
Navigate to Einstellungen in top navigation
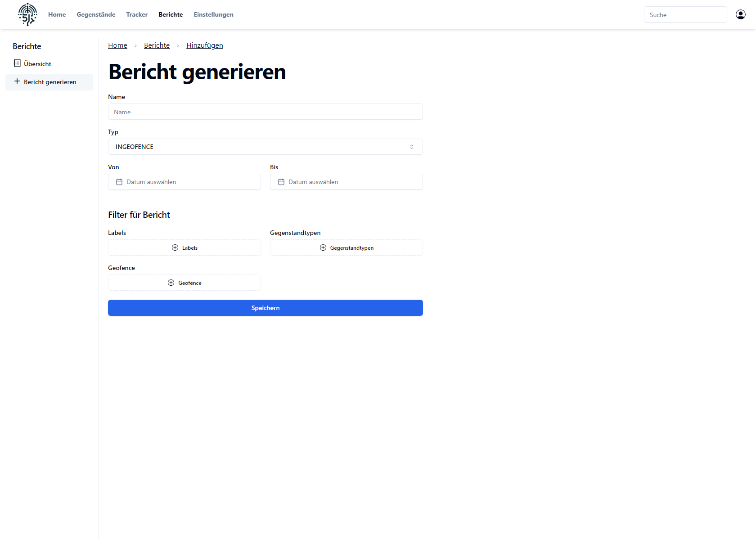213,14
